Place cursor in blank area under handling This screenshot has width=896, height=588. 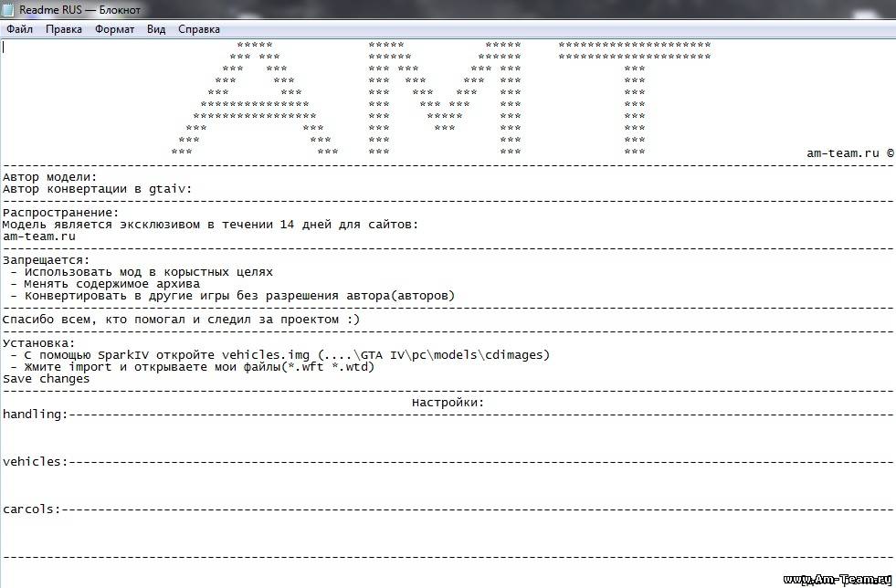[x=448, y=438]
